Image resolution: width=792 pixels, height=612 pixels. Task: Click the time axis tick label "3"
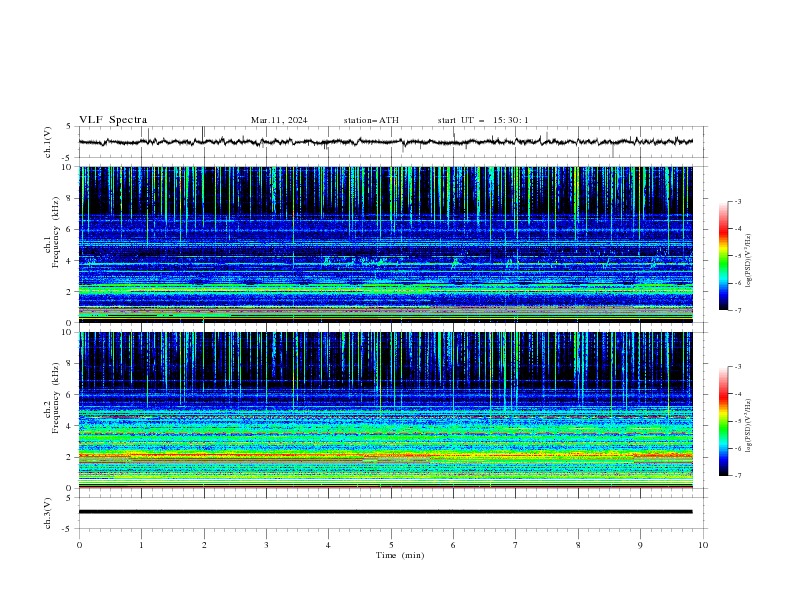click(x=266, y=545)
